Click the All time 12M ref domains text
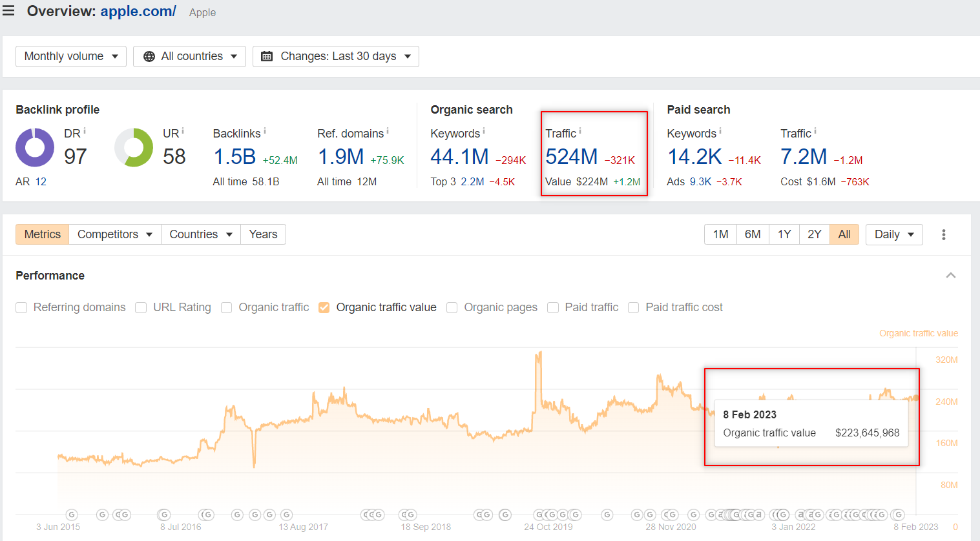This screenshot has width=980, height=541. (347, 182)
